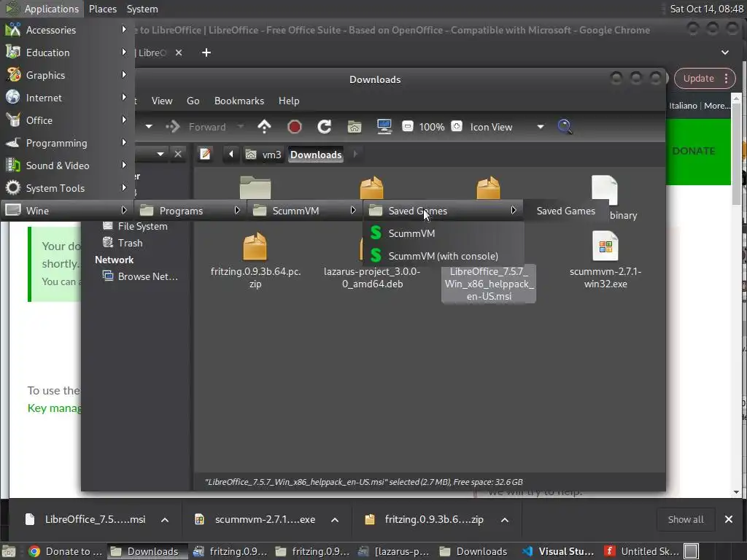
Task: Click the Italiano language link
Action: tap(683, 106)
